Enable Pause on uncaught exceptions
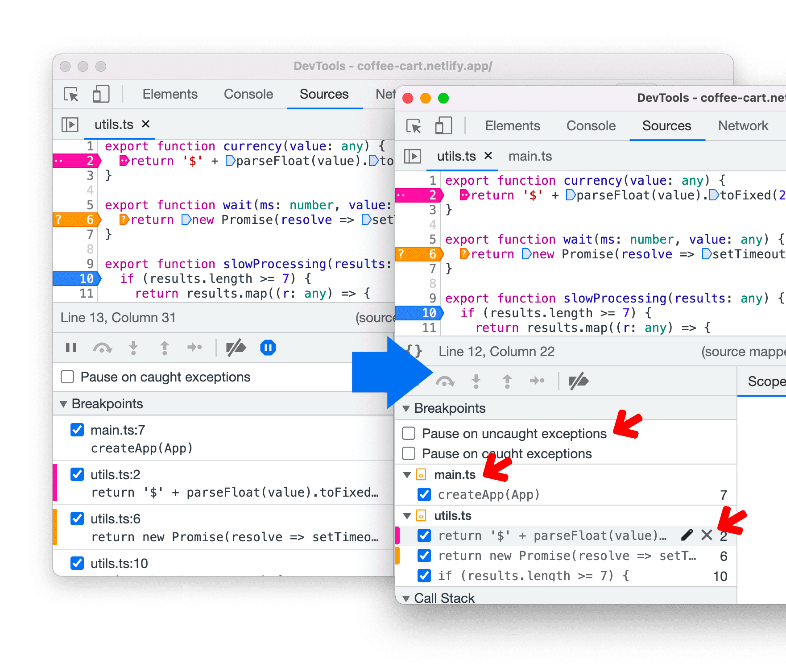This screenshot has height=672, width=786. 408,433
